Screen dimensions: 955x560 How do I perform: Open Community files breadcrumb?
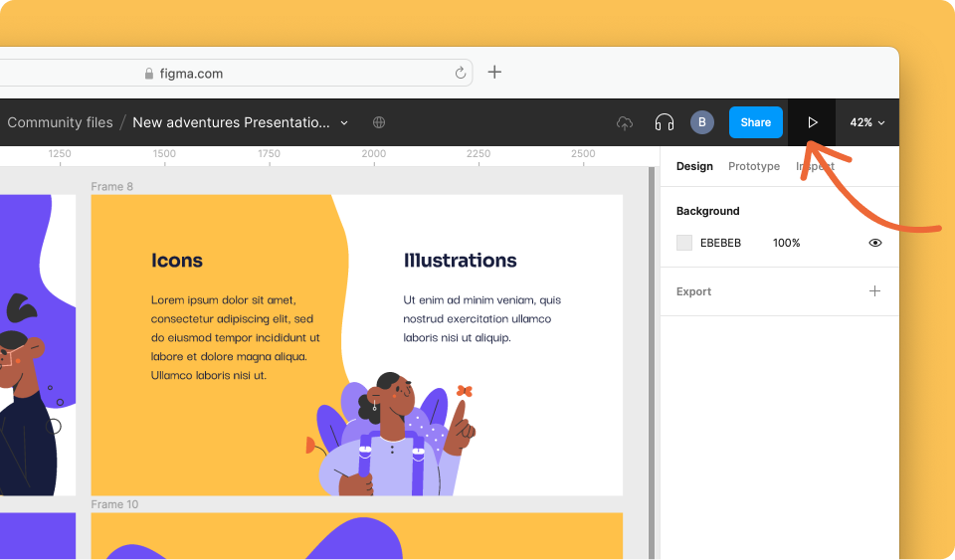click(x=60, y=122)
